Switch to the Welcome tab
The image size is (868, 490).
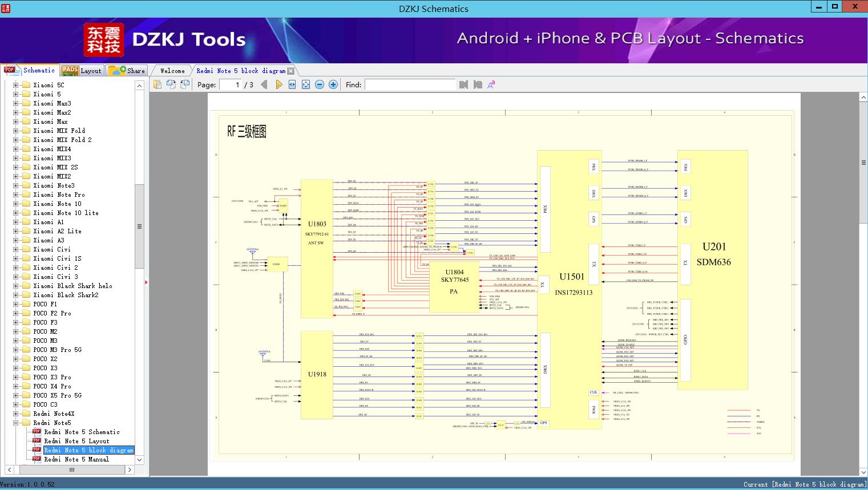(172, 71)
